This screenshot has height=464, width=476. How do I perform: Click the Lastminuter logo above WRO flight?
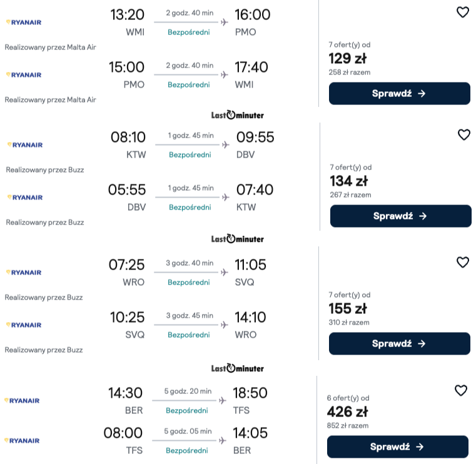pyautogui.click(x=238, y=239)
